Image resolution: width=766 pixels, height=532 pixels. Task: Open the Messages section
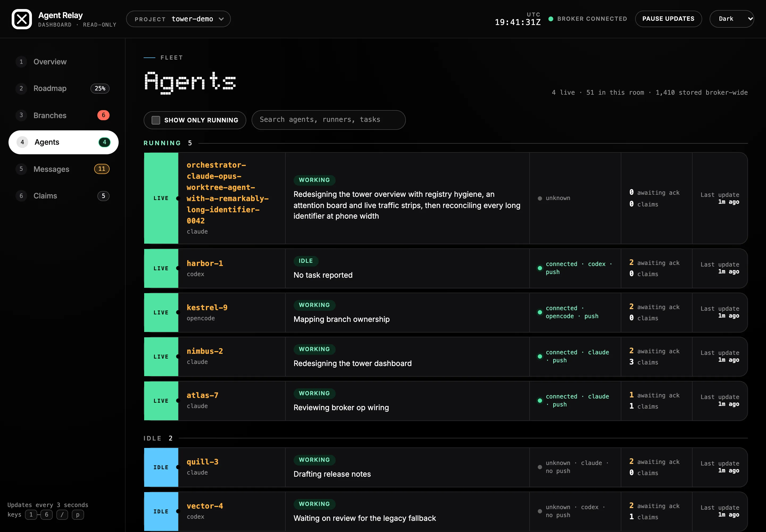click(x=63, y=169)
